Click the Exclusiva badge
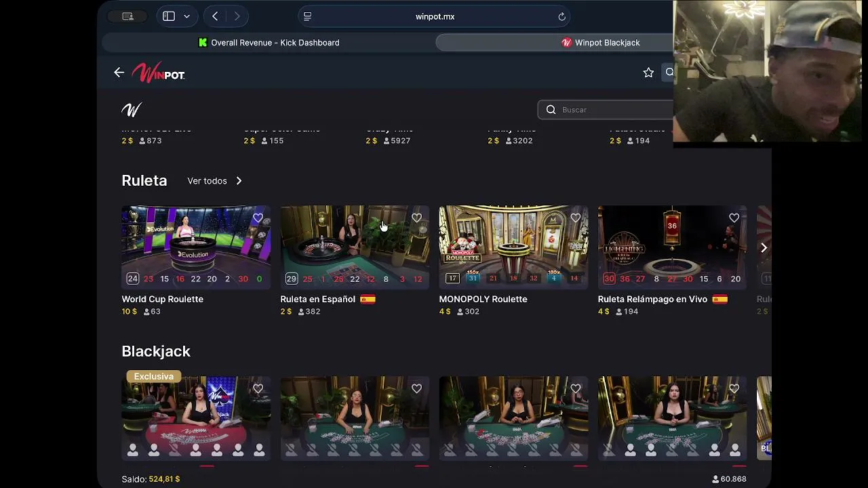Screen dimensions: 868x488 coord(153,376)
